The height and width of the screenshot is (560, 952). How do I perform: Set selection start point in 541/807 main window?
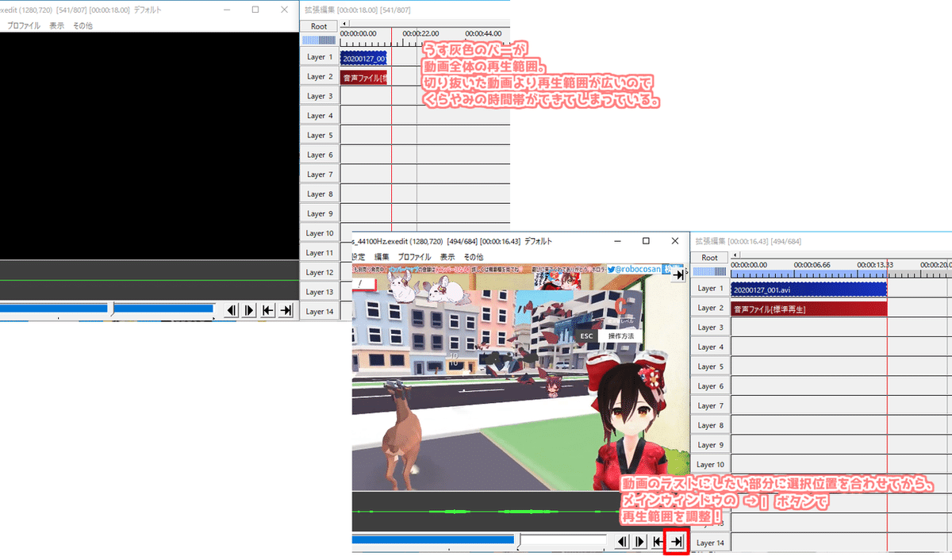click(268, 310)
